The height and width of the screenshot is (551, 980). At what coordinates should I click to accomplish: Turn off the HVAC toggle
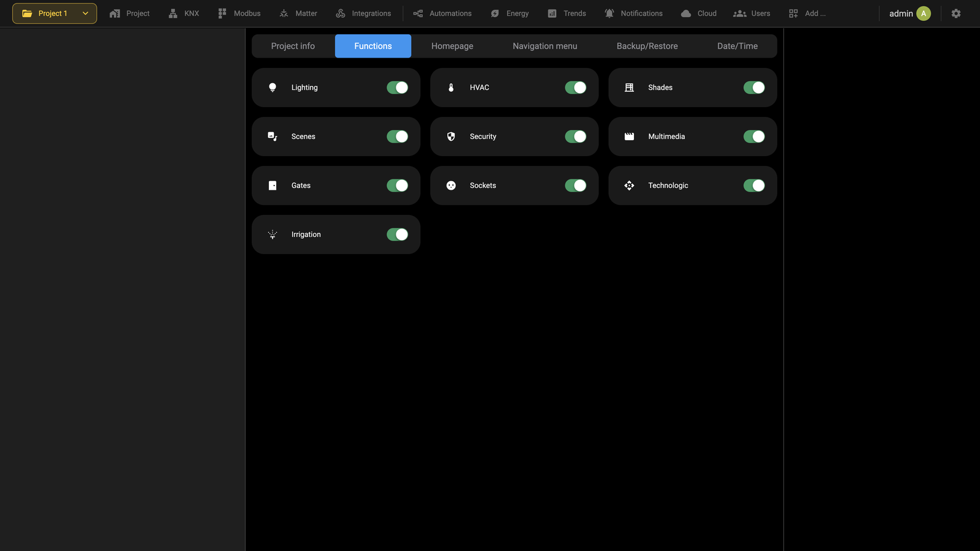pos(576,88)
